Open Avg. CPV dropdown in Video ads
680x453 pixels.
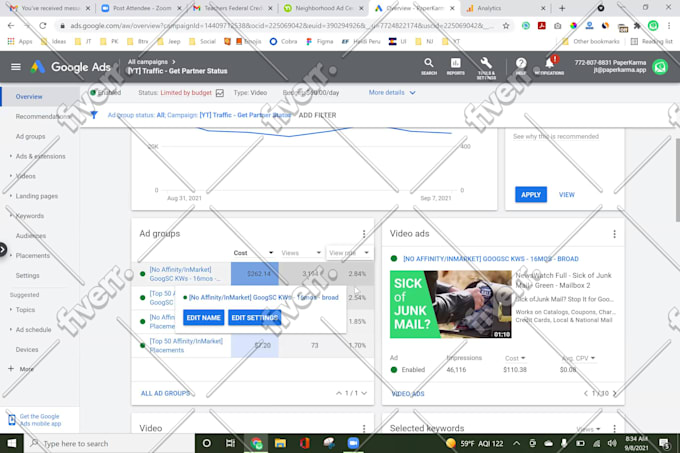[579, 358]
